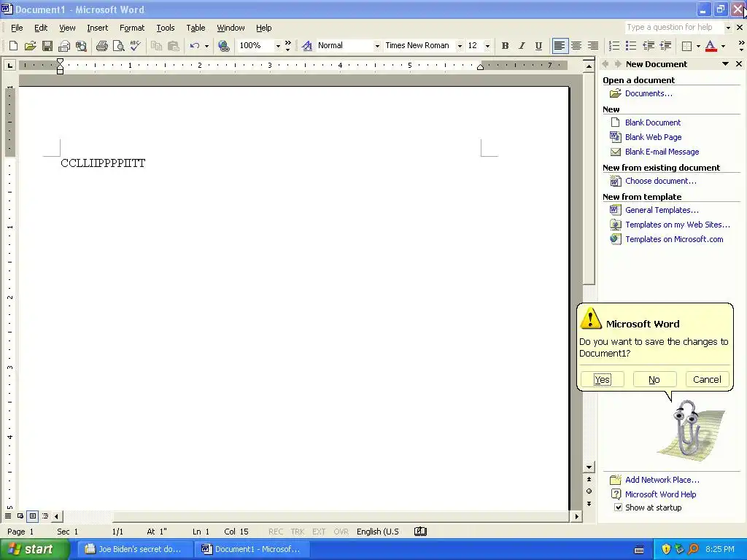Toggle underline formatting
Screen dimensions: 747x560
(538, 46)
